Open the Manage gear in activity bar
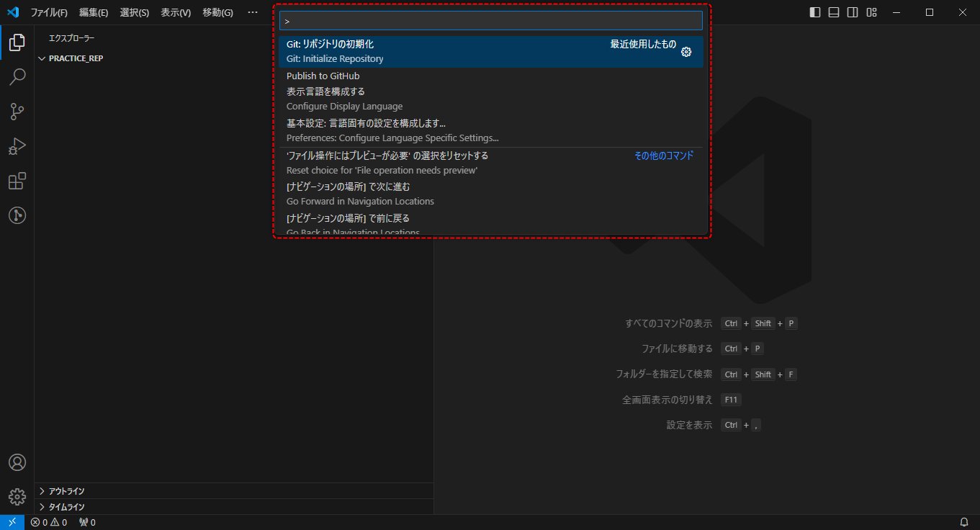980x530 pixels. point(17,497)
